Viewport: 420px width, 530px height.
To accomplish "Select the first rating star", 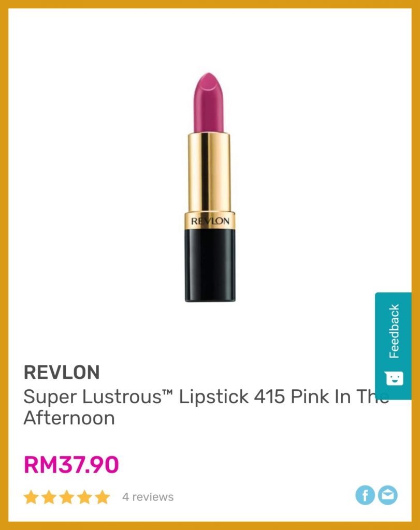I will [31, 497].
